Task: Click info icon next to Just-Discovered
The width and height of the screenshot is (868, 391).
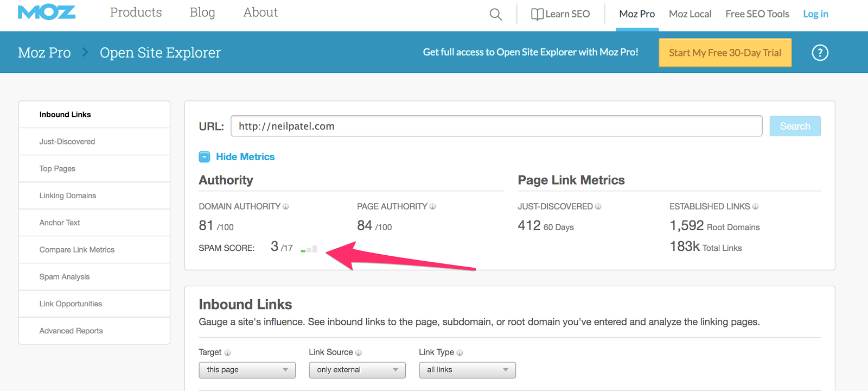Action: 598,206
